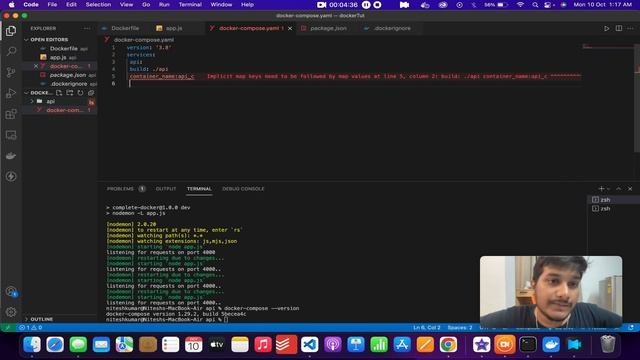Open the remote window indicator in the status bar
The image size is (640, 360).
7,327
